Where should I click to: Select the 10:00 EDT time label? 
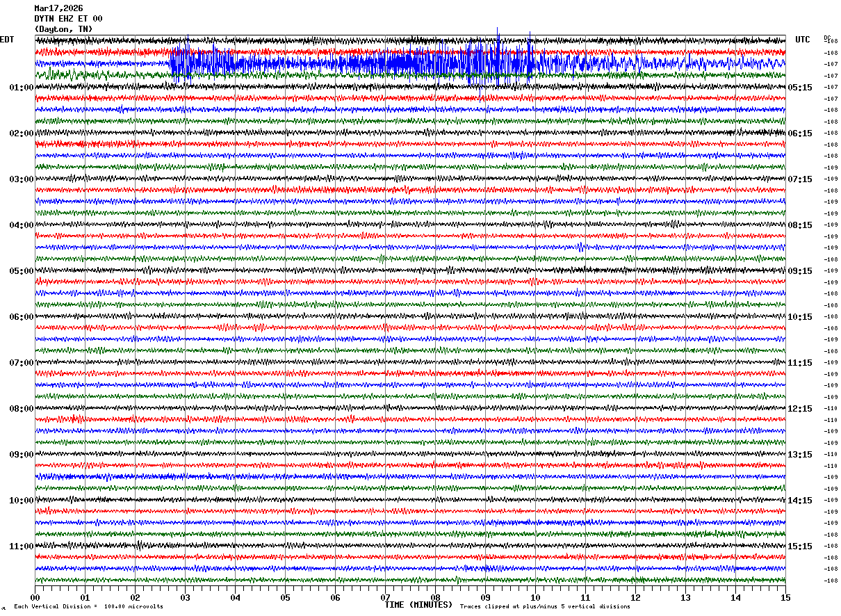click(x=22, y=501)
